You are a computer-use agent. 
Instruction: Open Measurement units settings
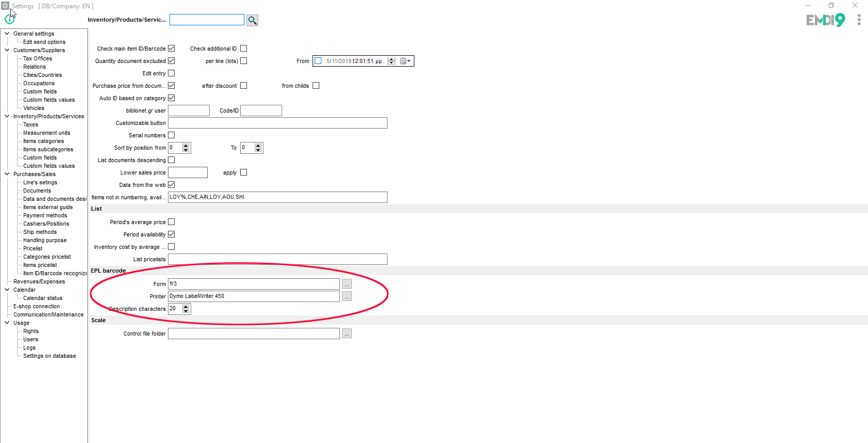47,133
